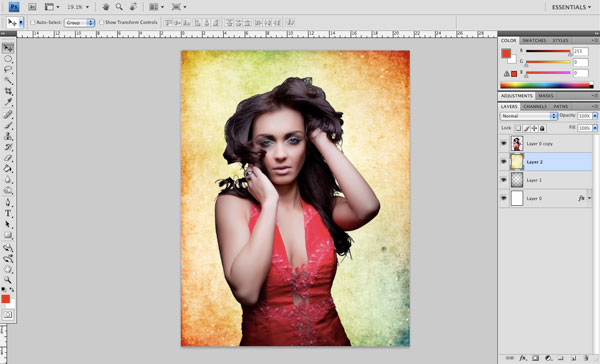Switch to the Paths tab

pos(561,106)
